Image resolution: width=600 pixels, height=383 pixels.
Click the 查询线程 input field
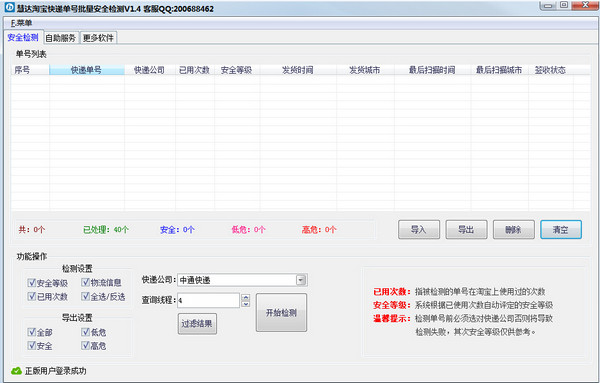pos(209,300)
